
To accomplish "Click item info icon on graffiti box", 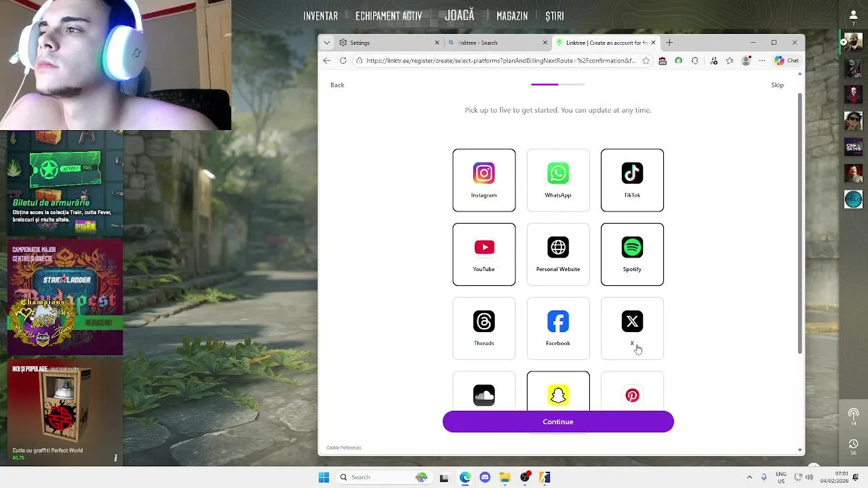I will 115,458.
